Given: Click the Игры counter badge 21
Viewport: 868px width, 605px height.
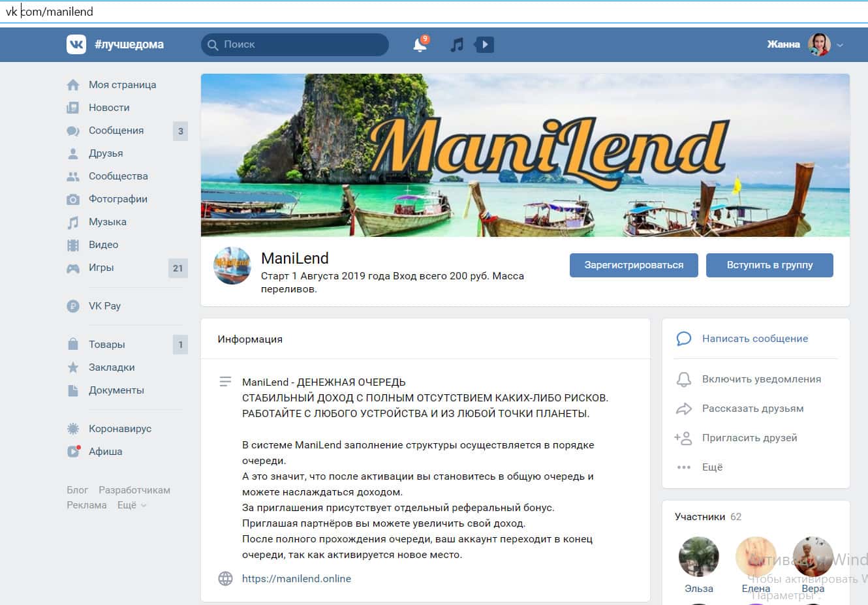Looking at the screenshot, I should click(x=178, y=268).
